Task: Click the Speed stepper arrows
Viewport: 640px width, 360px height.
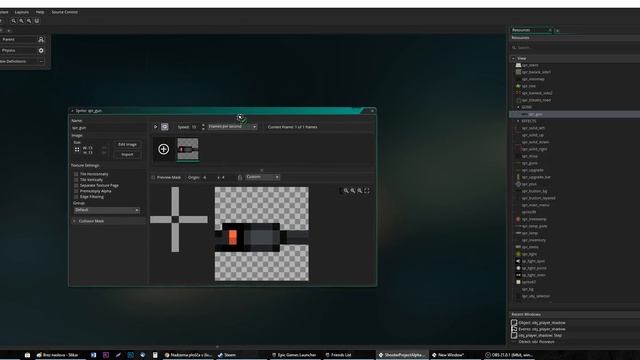Action: (x=203, y=127)
